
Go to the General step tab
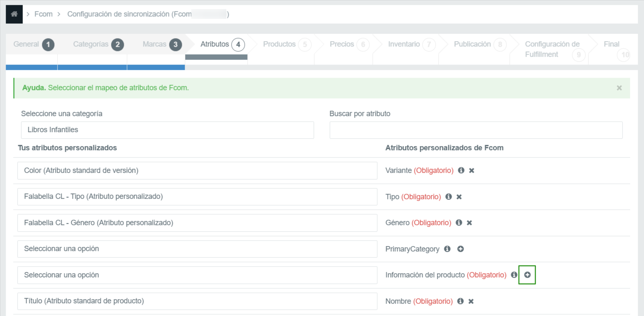[x=33, y=44]
